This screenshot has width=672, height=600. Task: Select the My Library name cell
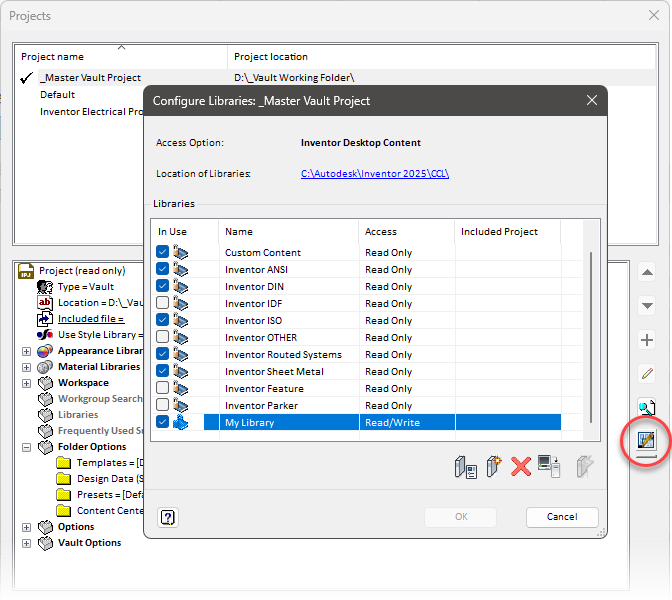pyautogui.click(x=289, y=423)
